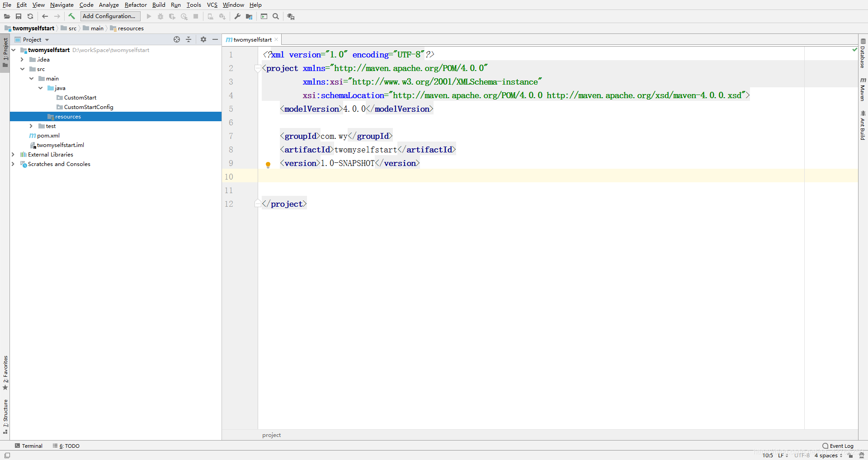Toggle the Maven tool window

click(x=863, y=89)
